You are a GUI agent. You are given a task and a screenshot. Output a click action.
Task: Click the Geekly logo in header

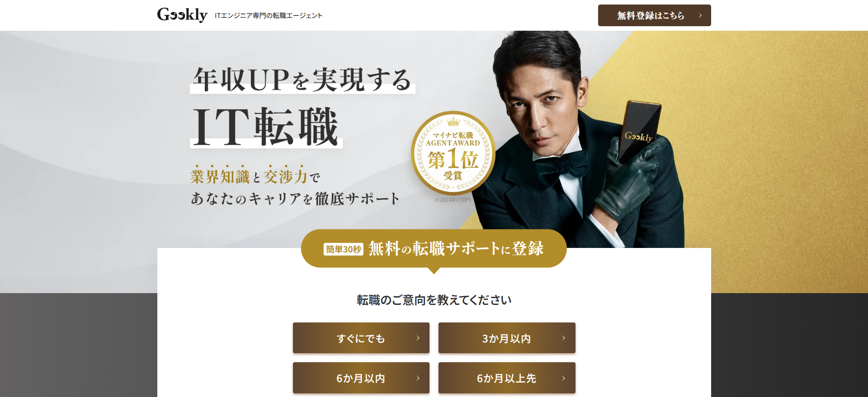(x=182, y=15)
